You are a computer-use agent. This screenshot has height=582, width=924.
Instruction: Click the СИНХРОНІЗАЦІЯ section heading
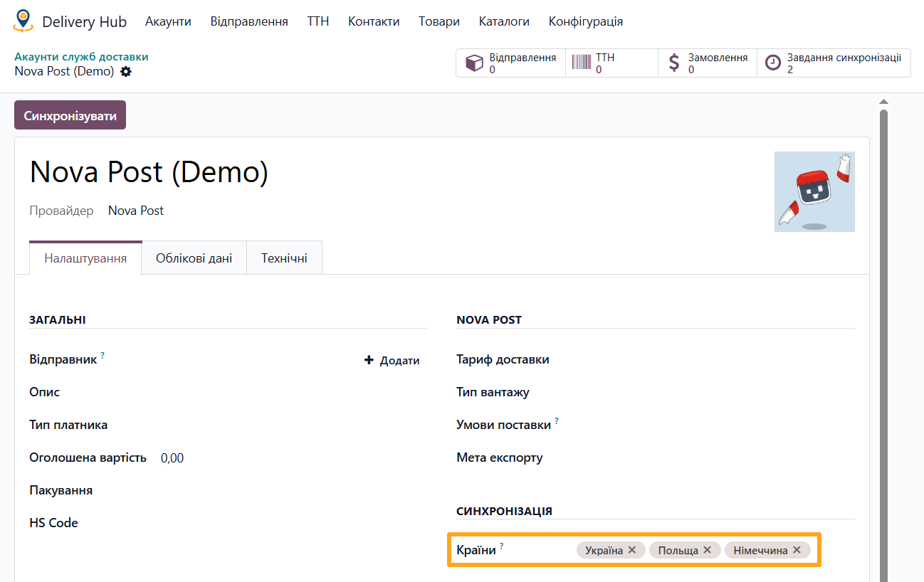[x=505, y=512]
